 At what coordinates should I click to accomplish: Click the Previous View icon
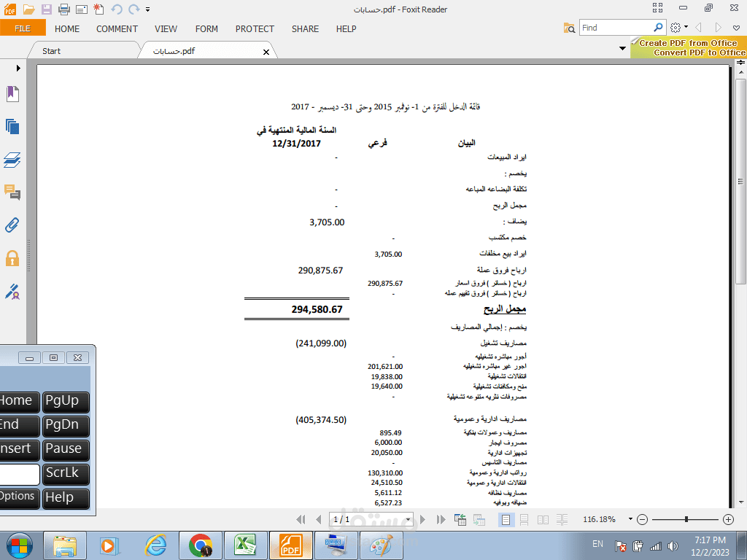point(460,519)
